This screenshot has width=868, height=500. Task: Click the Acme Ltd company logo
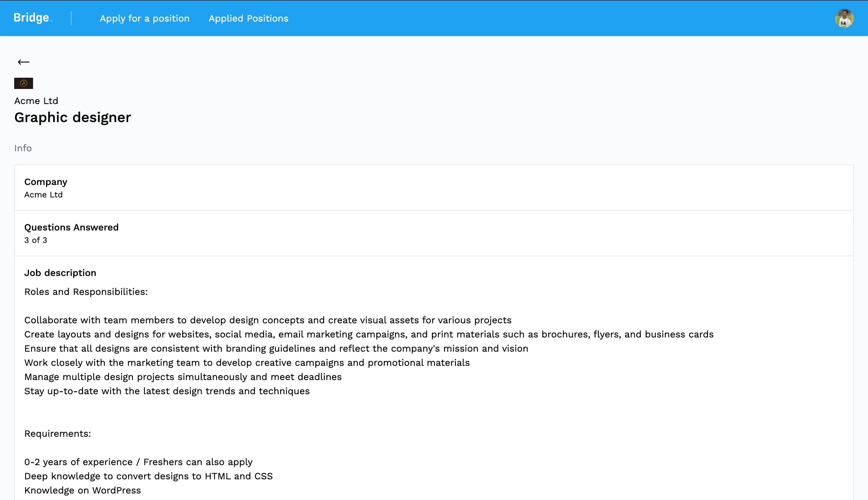[23, 83]
